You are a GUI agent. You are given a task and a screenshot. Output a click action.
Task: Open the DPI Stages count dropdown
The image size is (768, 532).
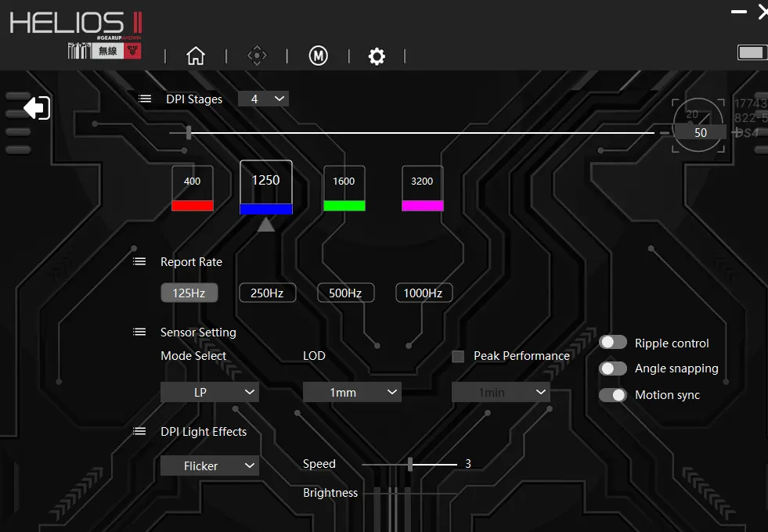tap(264, 99)
